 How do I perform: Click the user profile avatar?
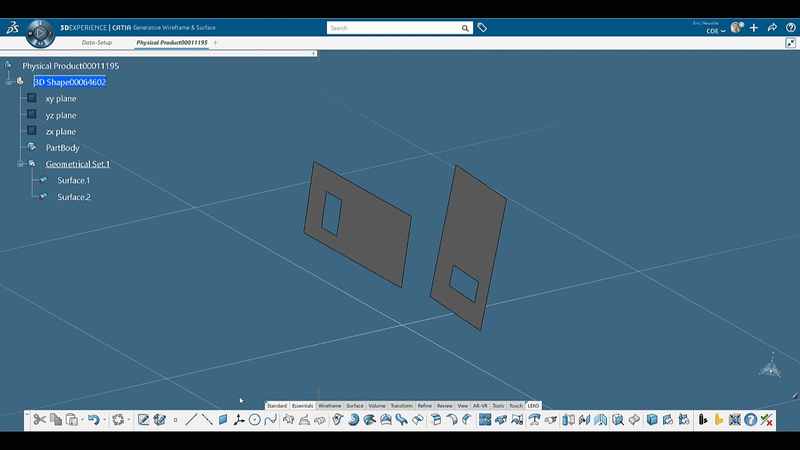point(737,28)
